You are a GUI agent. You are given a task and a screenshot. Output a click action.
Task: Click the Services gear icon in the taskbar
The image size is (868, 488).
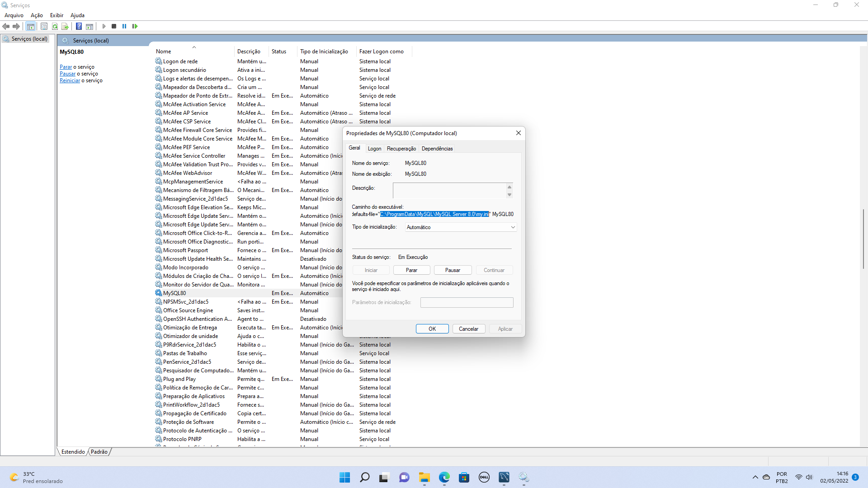pos(524,477)
